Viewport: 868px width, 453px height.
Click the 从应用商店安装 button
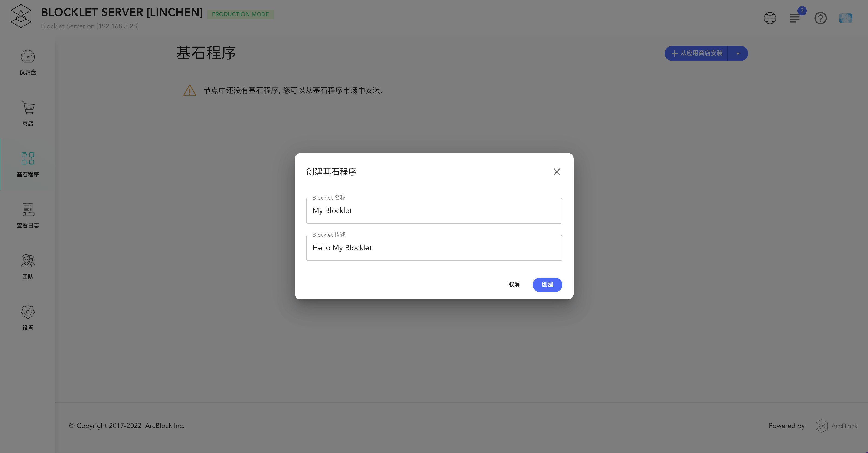coord(696,54)
